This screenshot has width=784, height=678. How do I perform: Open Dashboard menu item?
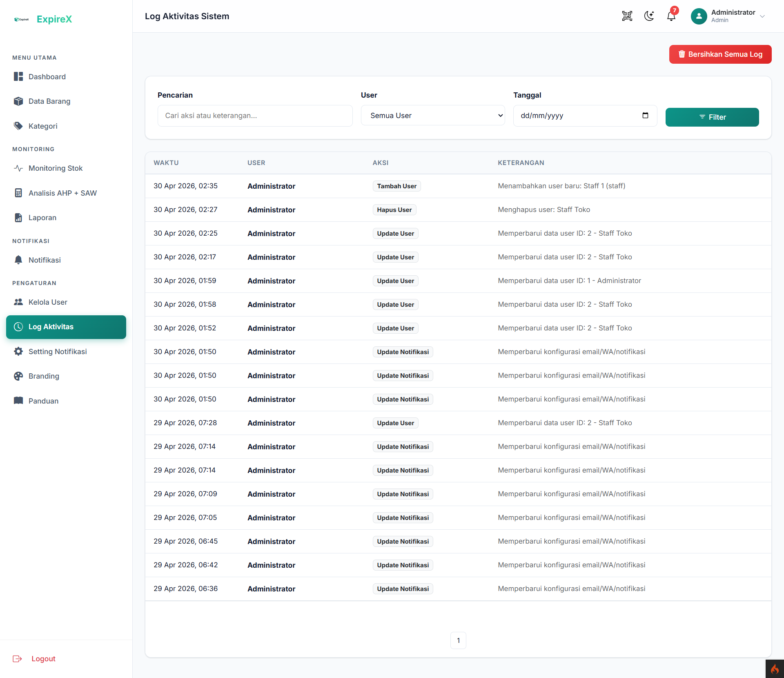pos(66,77)
